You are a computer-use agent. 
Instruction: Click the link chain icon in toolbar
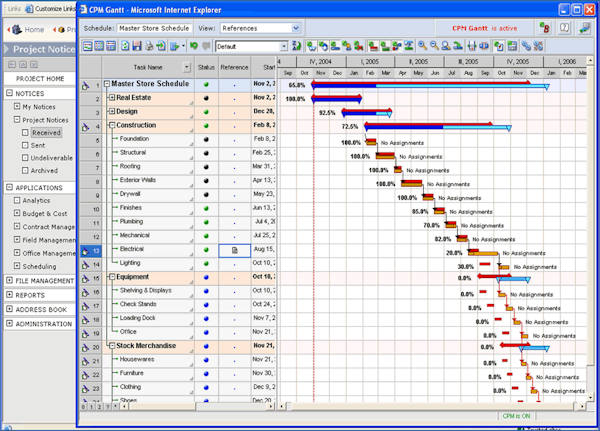[526, 46]
